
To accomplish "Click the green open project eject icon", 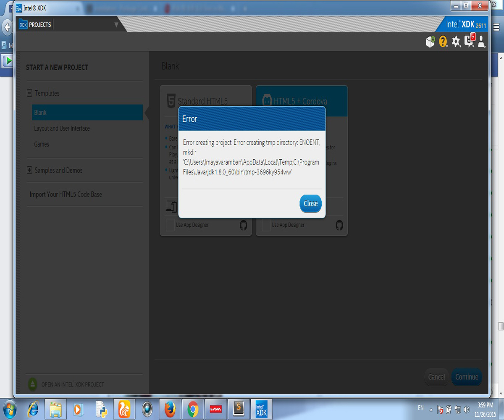I will pyautogui.click(x=33, y=384).
